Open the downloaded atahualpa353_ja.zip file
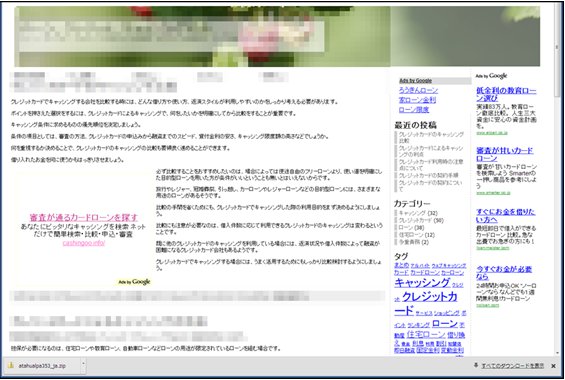Image resolution: width=565 pixels, height=380 pixels. (42, 366)
